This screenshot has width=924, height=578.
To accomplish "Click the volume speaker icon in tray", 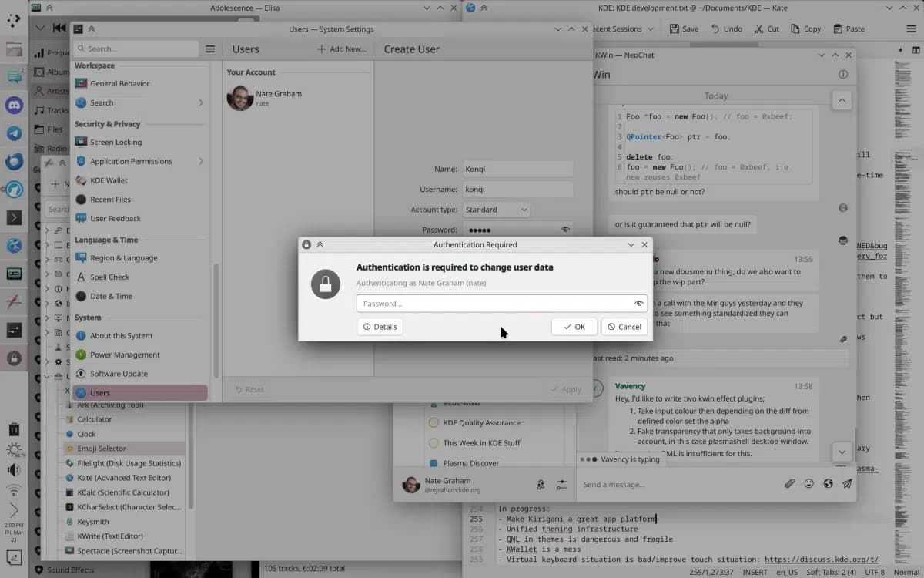I will (x=14, y=470).
